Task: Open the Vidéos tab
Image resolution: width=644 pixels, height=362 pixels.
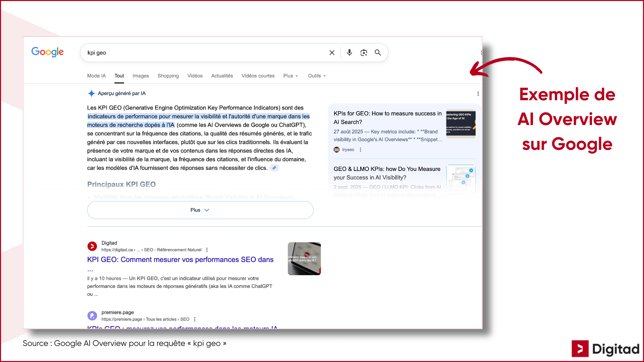Action: point(195,76)
